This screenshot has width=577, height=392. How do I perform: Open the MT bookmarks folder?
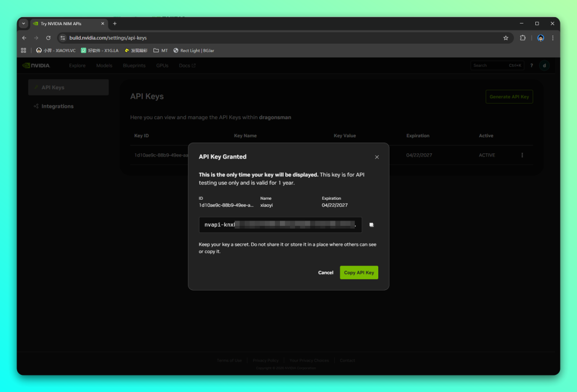pyautogui.click(x=160, y=51)
